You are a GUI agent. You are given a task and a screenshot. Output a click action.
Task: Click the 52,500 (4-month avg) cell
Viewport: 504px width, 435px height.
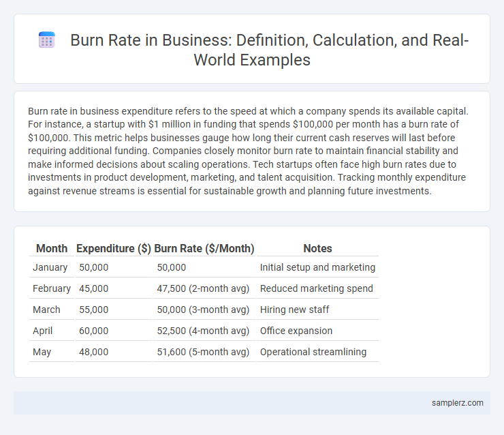204,331
